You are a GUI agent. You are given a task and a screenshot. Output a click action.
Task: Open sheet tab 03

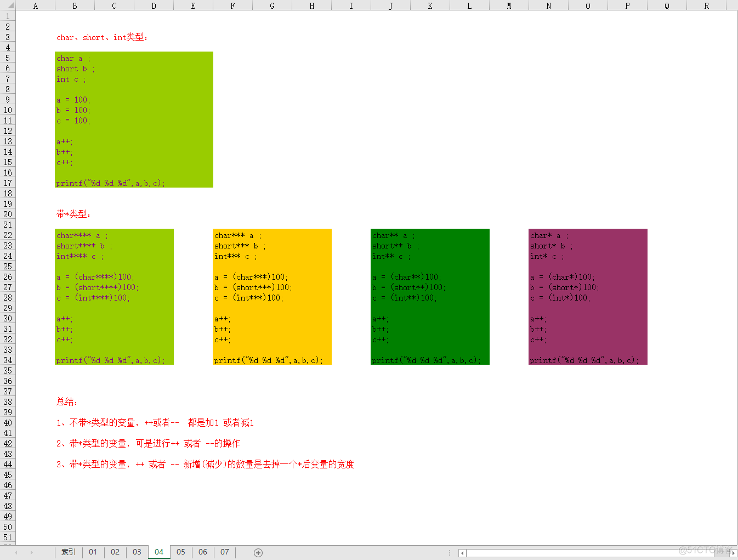pos(137,552)
